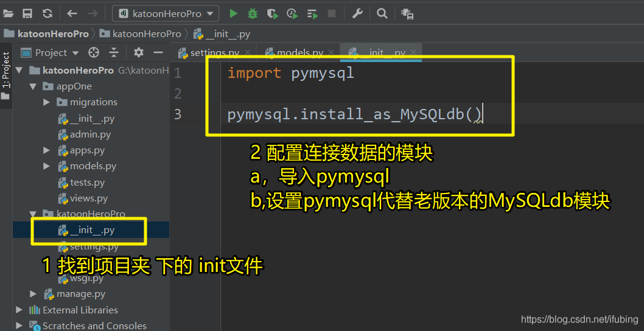Screen dimensions: 644x331
Task: Place cursor in pymysql.install_as_MySQLdb() code
Action: (355, 114)
